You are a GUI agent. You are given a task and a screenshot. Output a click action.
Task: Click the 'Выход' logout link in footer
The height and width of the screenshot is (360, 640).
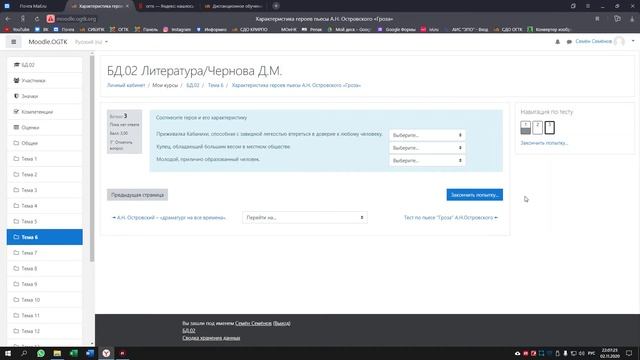point(282,323)
